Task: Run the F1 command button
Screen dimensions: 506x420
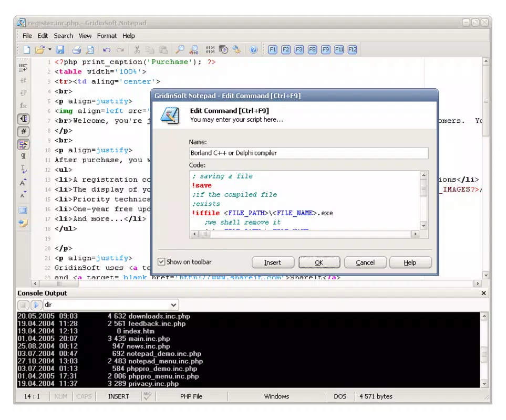Action: tap(273, 50)
